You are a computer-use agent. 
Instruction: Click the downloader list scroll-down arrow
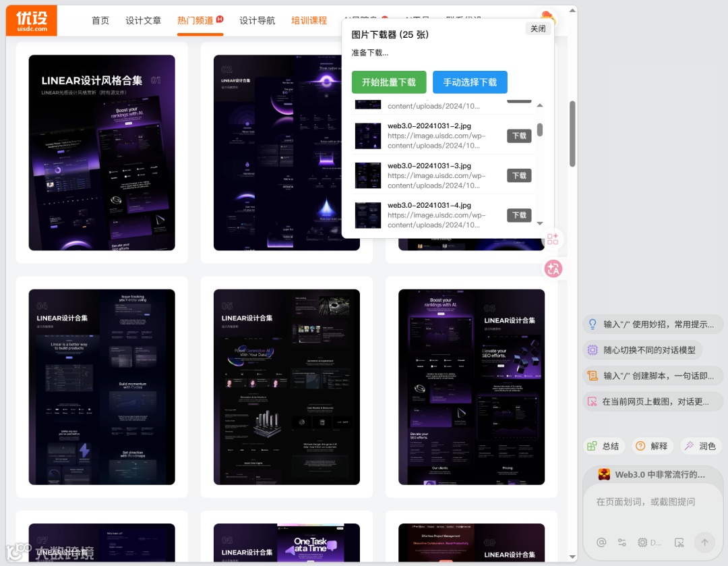point(540,223)
